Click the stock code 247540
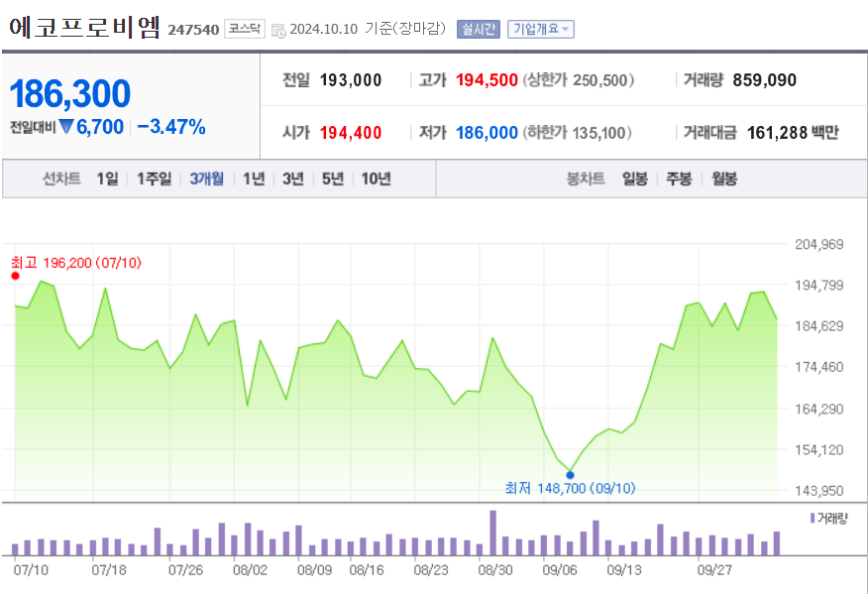 click(193, 30)
